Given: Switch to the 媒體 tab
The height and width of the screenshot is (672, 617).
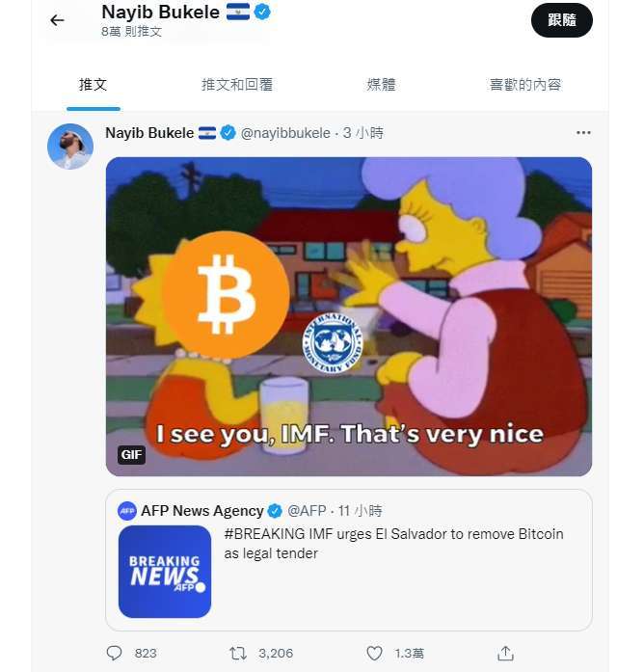Looking at the screenshot, I should point(381,85).
